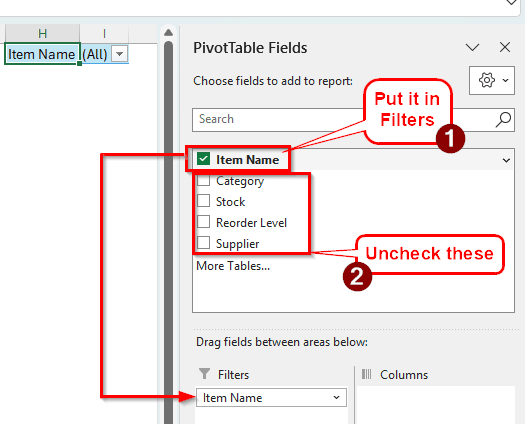Open the task pane options chevron
The height and width of the screenshot is (424, 525).
(472, 47)
